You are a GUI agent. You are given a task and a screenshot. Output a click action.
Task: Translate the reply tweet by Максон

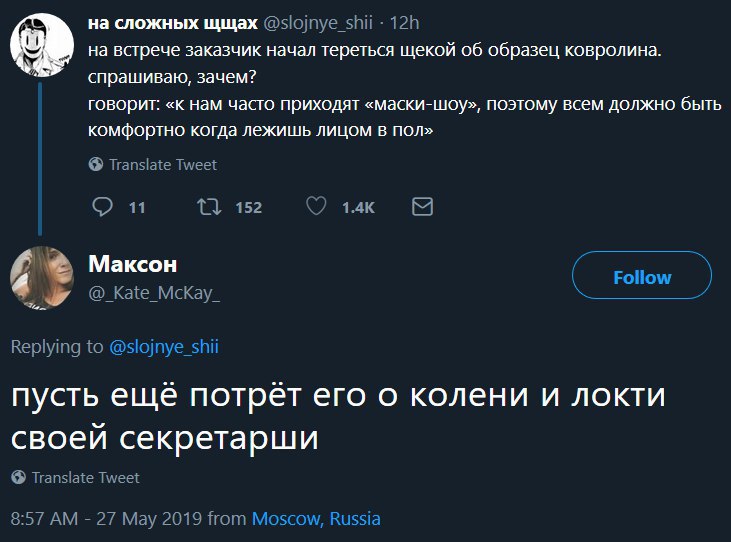tap(85, 478)
